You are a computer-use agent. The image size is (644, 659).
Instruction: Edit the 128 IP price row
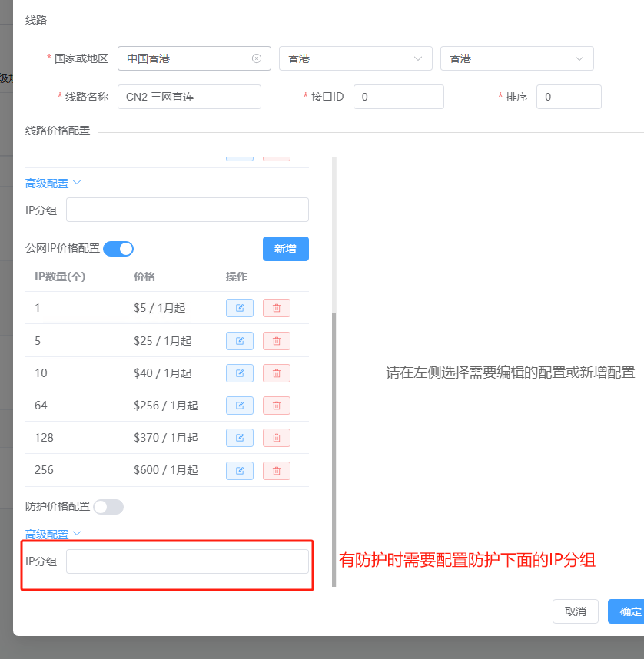[239, 438]
